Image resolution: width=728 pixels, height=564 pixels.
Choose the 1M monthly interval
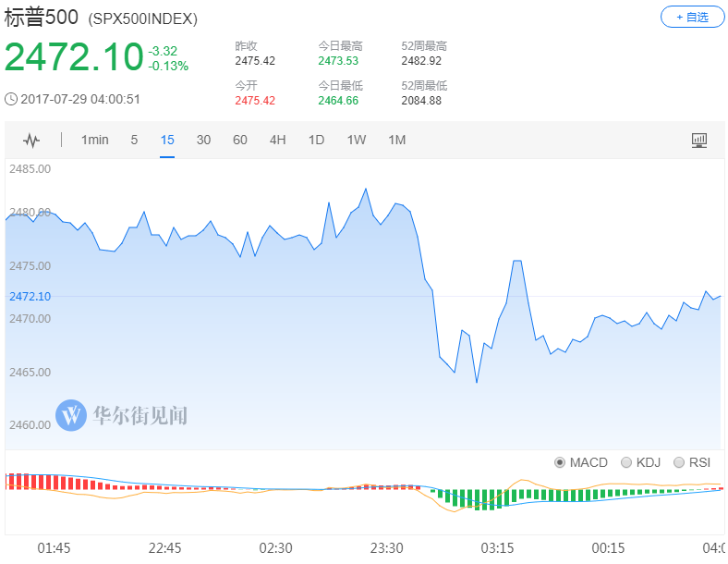pyautogui.click(x=397, y=140)
